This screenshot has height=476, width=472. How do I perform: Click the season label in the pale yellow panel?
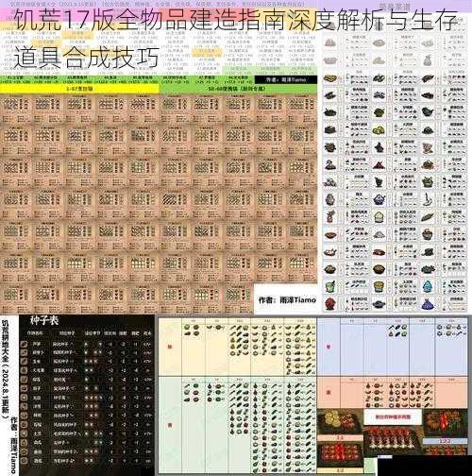tap(170, 347)
